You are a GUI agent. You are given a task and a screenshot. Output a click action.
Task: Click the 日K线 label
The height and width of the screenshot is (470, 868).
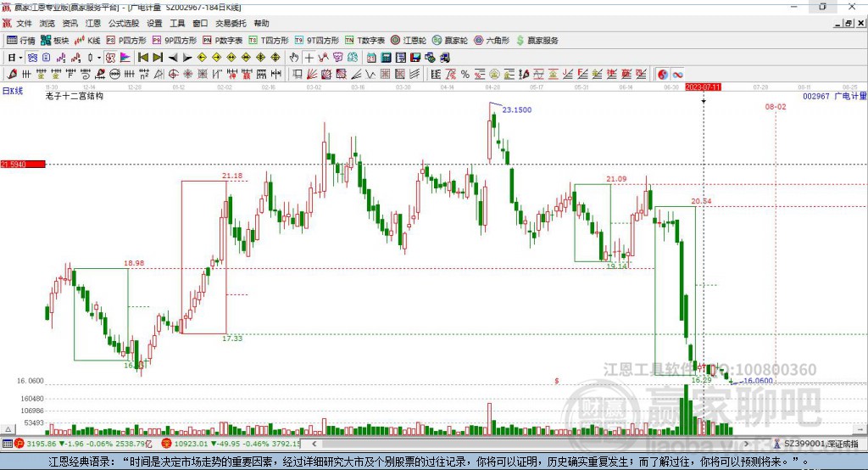pyautogui.click(x=12, y=91)
